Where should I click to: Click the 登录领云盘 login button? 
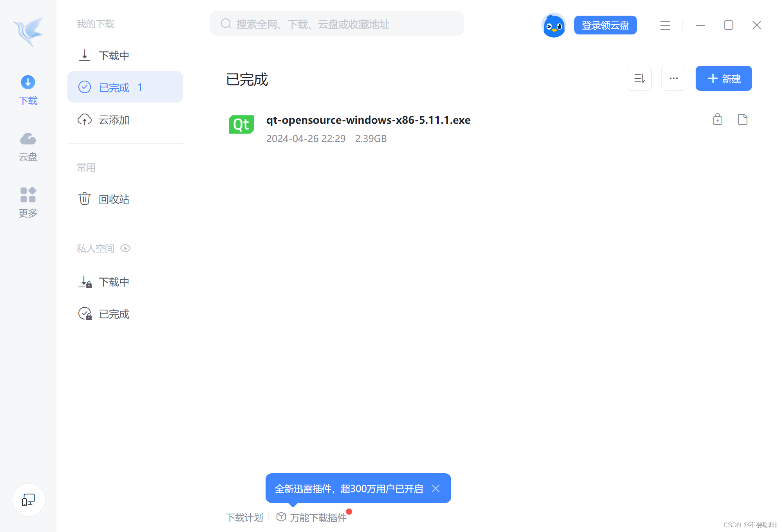tap(605, 25)
